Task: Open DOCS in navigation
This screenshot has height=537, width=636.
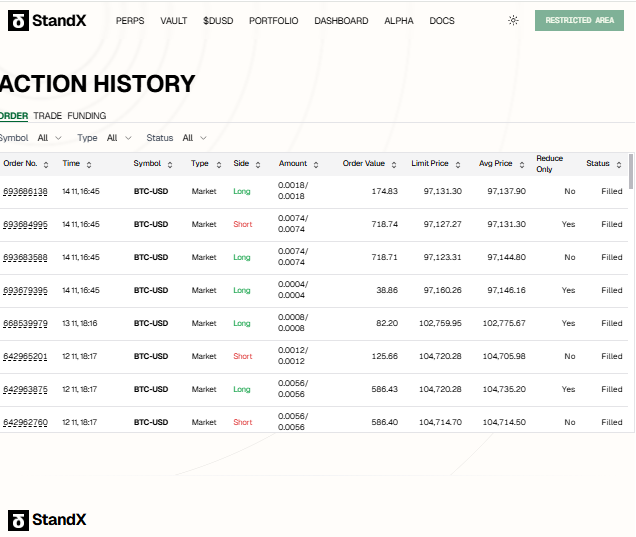Action: (442, 21)
